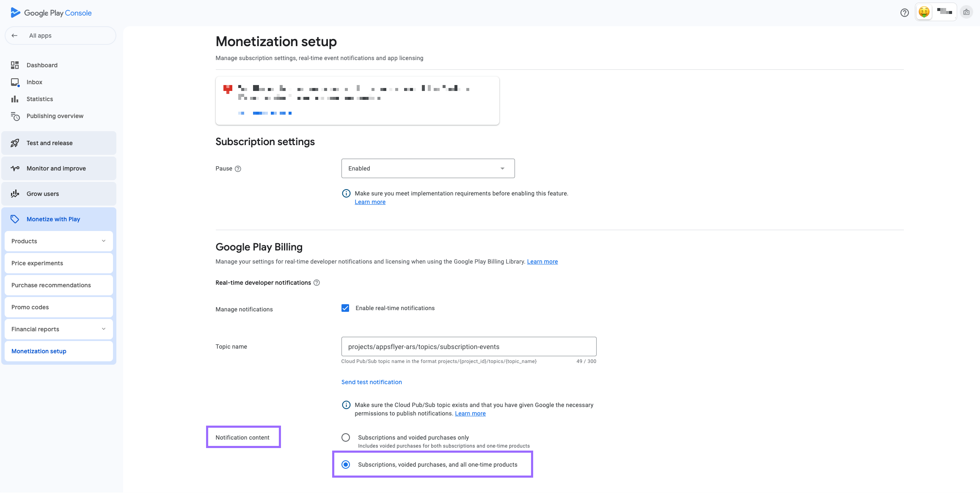Click the Statistics bar chart icon
The width and height of the screenshot is (980, 495).
pos(15,99)
